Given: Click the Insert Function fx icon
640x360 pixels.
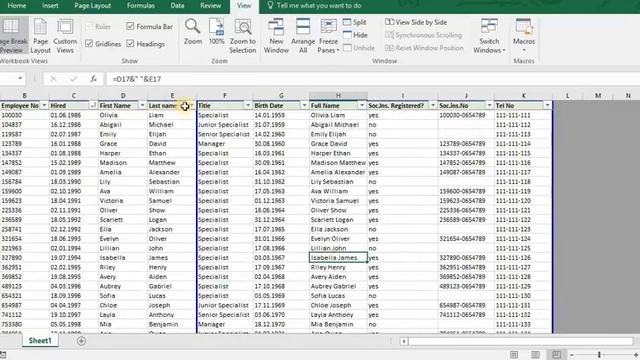Looking at the screenshot, I should point(93,79).
